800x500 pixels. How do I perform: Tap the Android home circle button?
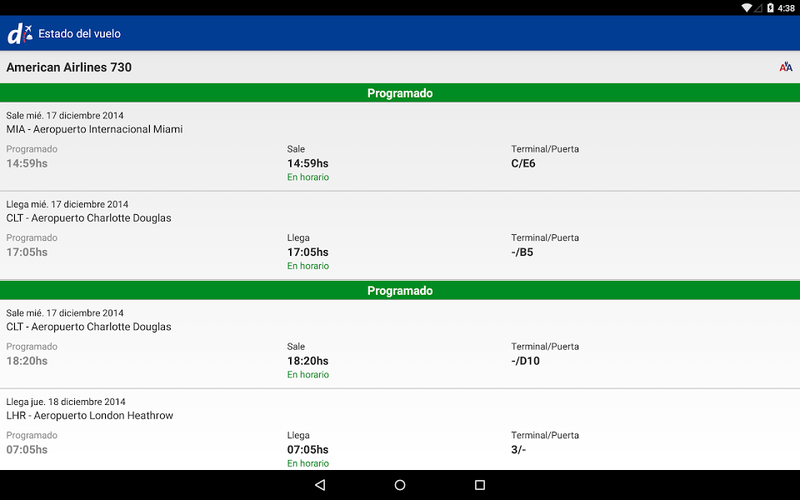coord(400,485)
